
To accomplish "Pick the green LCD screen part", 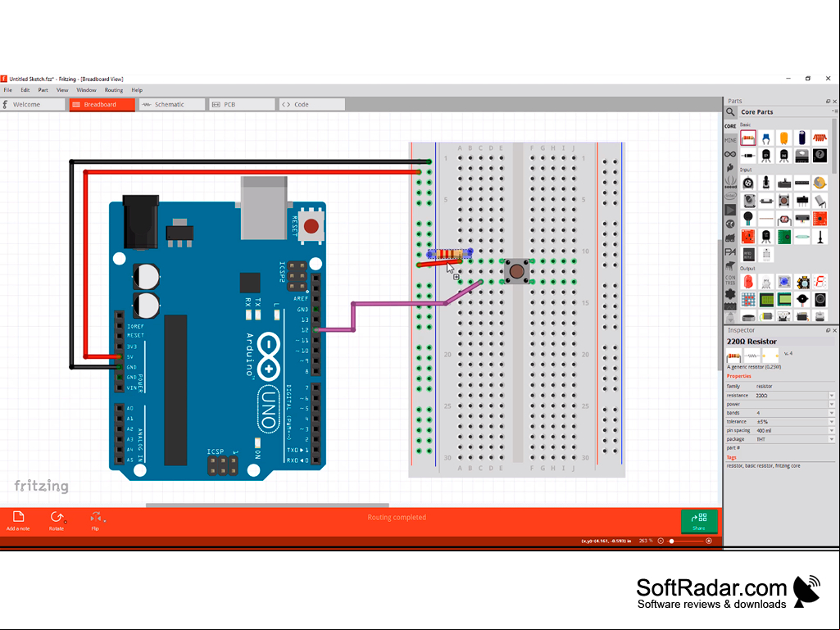I will [766, 300].
